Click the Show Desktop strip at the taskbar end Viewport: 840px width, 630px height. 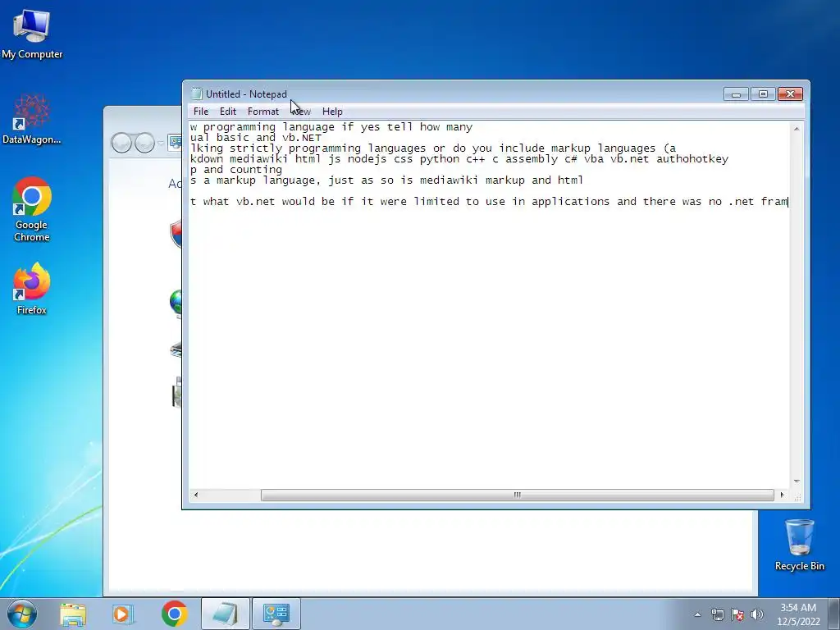[834, 614]
